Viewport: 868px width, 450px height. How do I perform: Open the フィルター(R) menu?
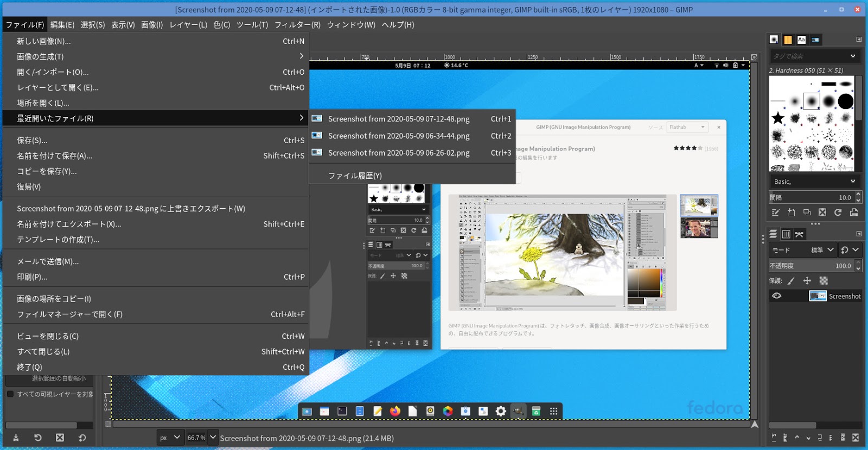(297, 24)
